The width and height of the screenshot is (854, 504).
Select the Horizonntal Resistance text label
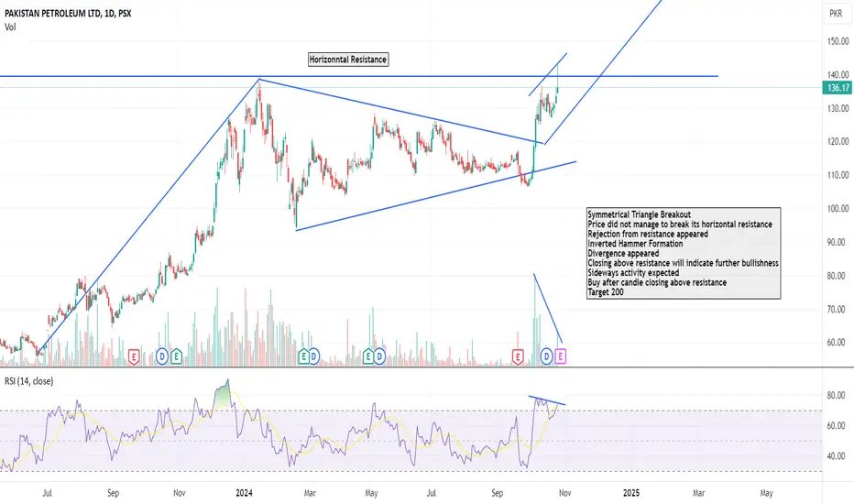point(348,60)
